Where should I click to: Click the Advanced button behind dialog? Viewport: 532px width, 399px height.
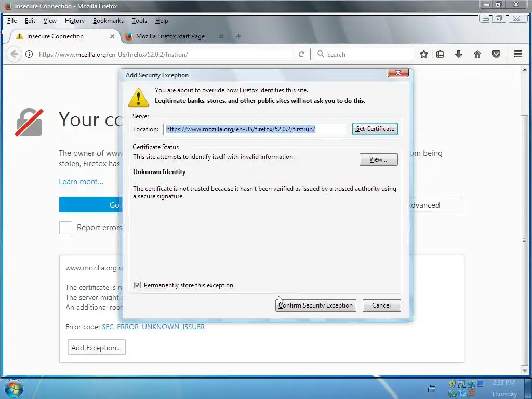(x=436, y=205)
